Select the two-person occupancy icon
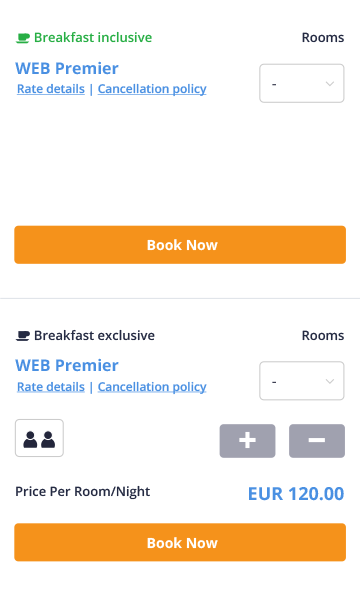This screenshot has width=360, height=589. pos(39,438)
